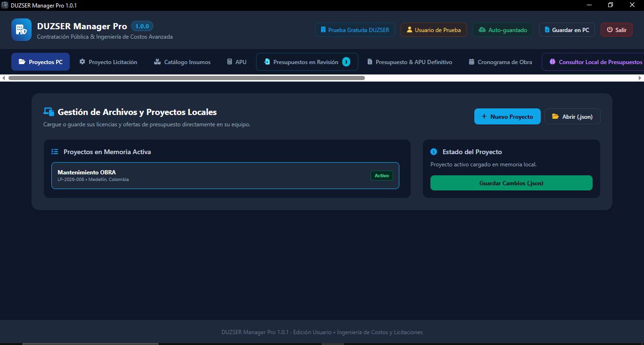The image size is (644, 345).
Task: Click the power icon in Salir button
Action: click(x=610, y=30)
